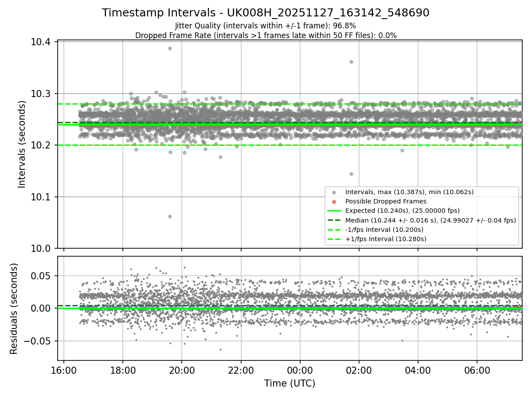Click the 00:00 time tick label
532x399 pixels.
tap(300, 370)
